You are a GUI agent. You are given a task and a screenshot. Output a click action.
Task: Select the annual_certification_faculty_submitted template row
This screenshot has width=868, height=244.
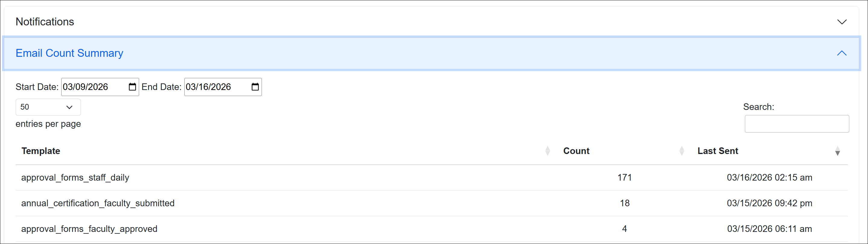(x=98, y=203)
